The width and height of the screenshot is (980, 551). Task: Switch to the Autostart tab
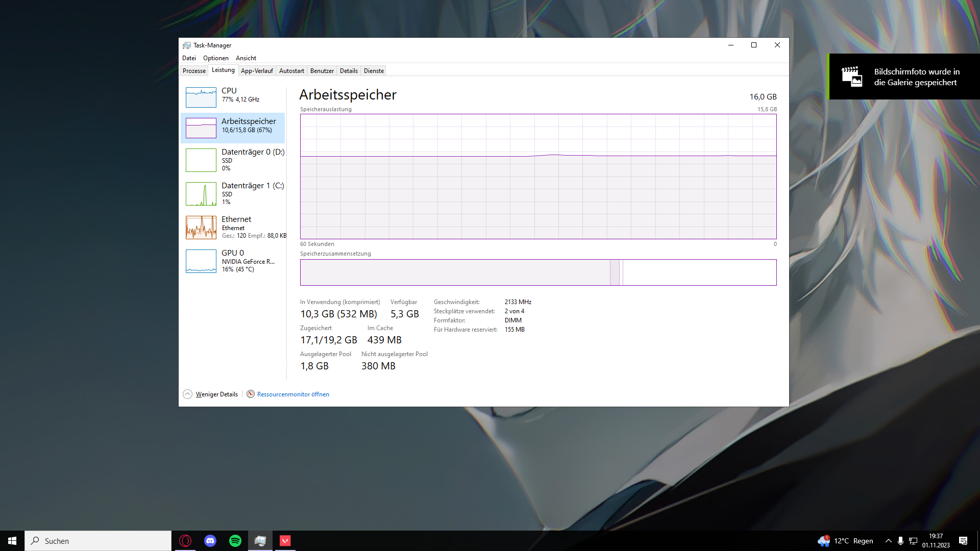[291, 71]
